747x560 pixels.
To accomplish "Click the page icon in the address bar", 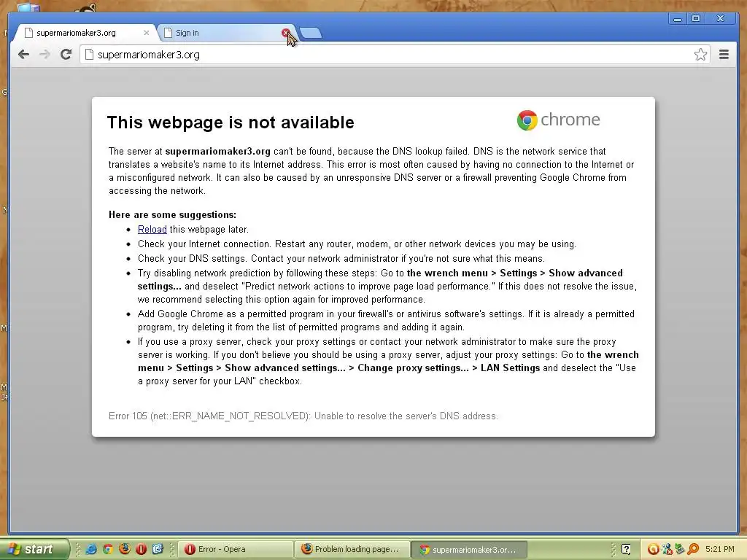I will [89, 54].
